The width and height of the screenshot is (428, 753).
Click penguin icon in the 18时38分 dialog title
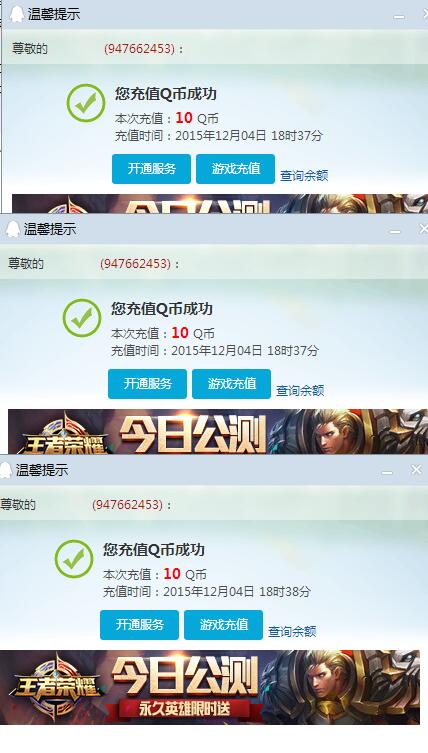click(5, 470)
